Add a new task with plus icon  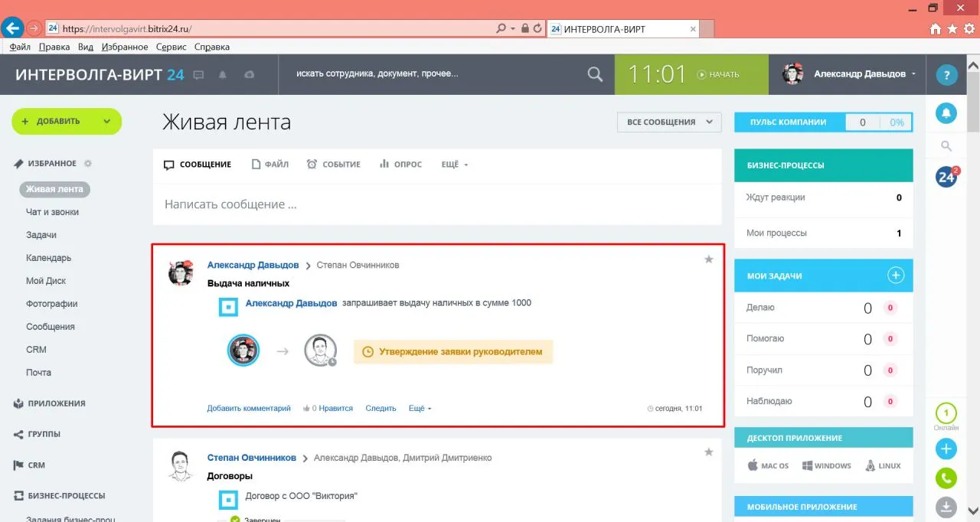896,276
